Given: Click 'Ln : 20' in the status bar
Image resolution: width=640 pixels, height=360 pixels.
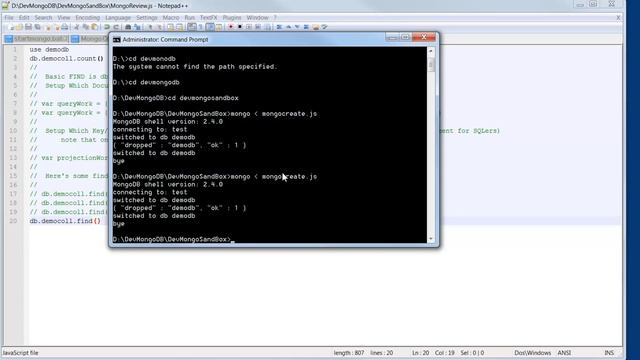Looking at the screenshot, I should pos(420,353).
